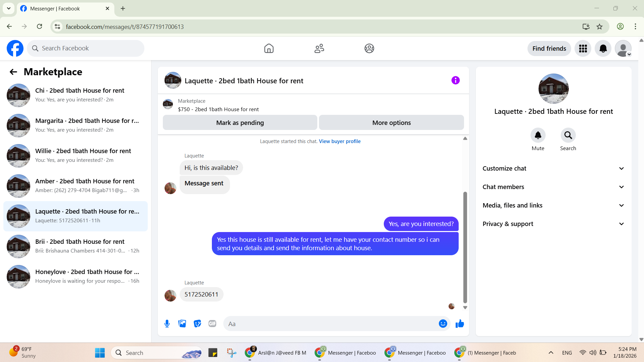Attach a photo with the image icon
This screenshot has height=362, width=644.
pyautogui.click(x=182, y=324)
